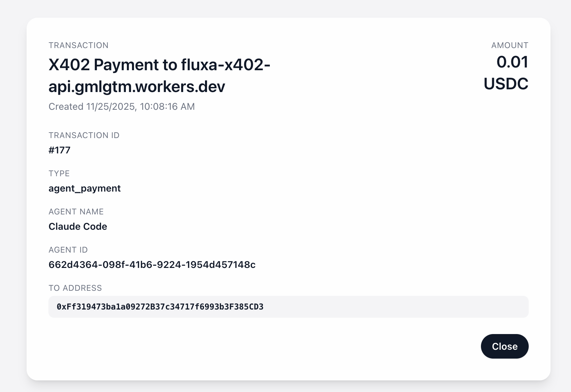
Task: Click the X402 Payment title's first line
Action: tap(159, 65)
